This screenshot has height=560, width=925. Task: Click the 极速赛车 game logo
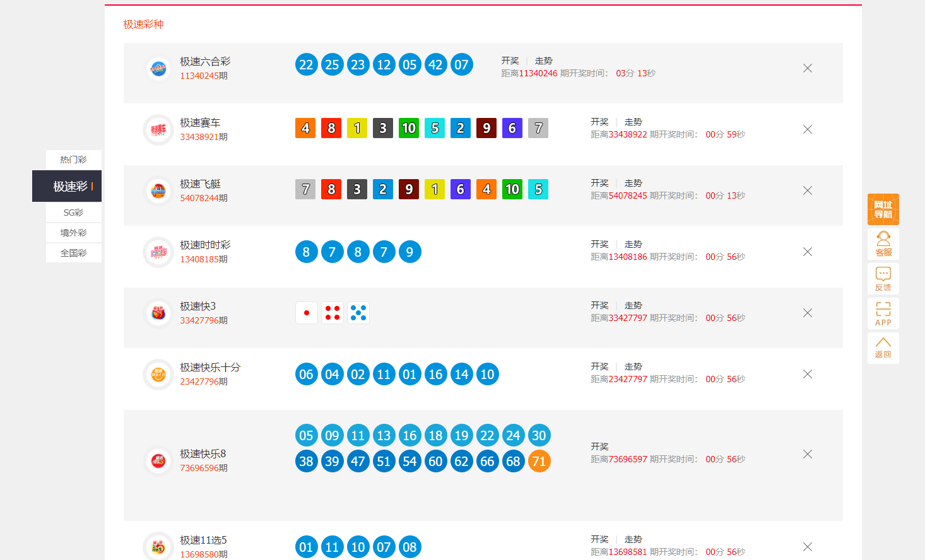[158, 129]
